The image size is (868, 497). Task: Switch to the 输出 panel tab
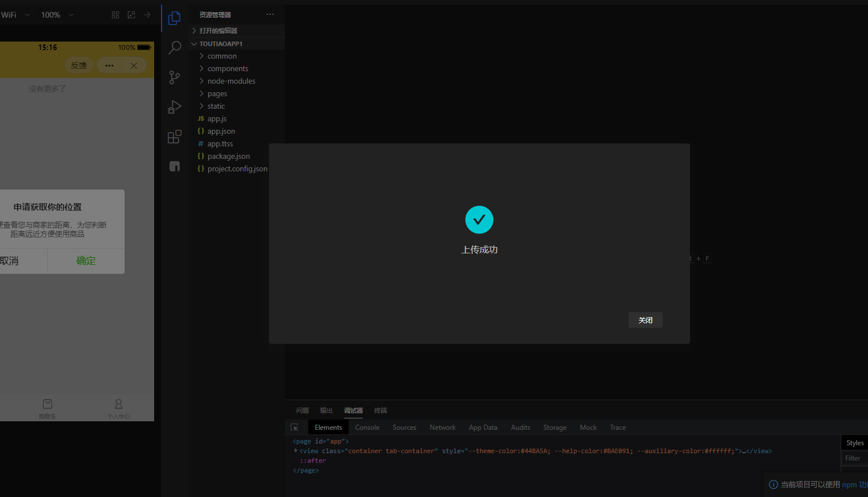(326, 410)
